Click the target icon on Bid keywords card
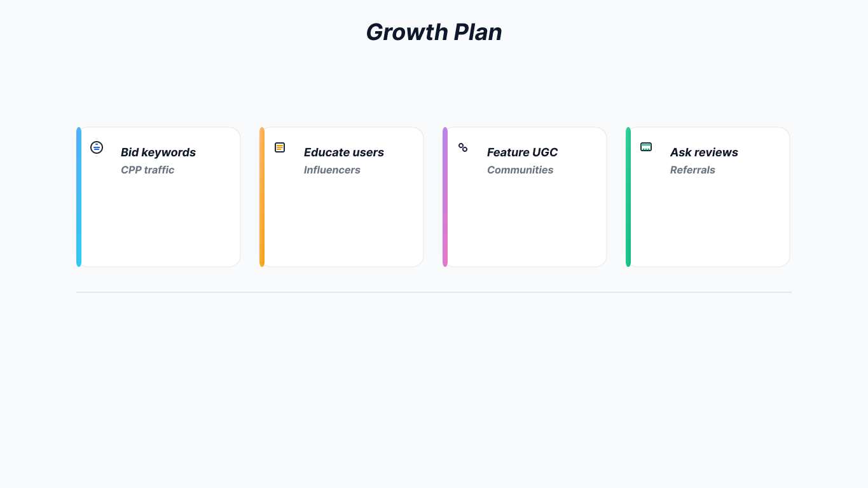868x488 pixels. coord(96,147)
